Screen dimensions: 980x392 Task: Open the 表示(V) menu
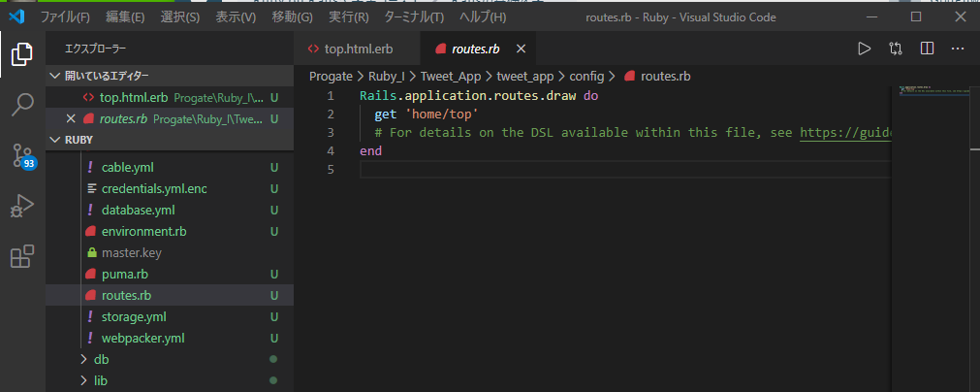[x=236, y=17]
